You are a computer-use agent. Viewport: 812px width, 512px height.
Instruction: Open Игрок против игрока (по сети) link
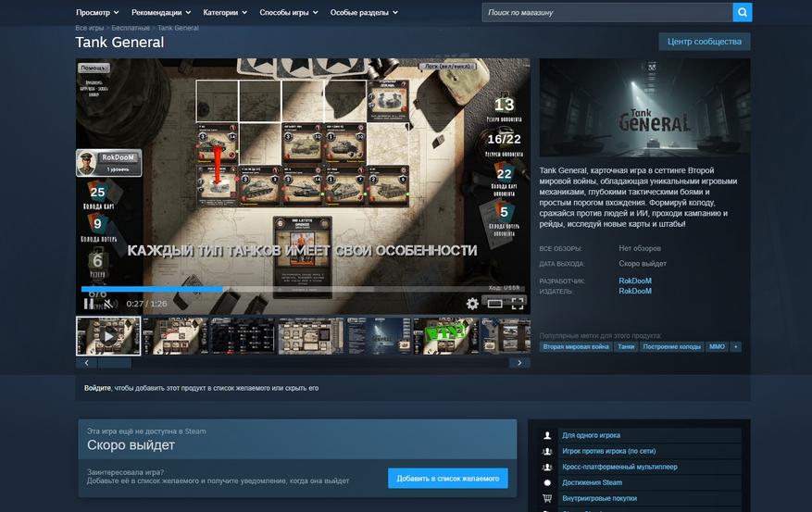pyautogui.click(x=609, y=452)
